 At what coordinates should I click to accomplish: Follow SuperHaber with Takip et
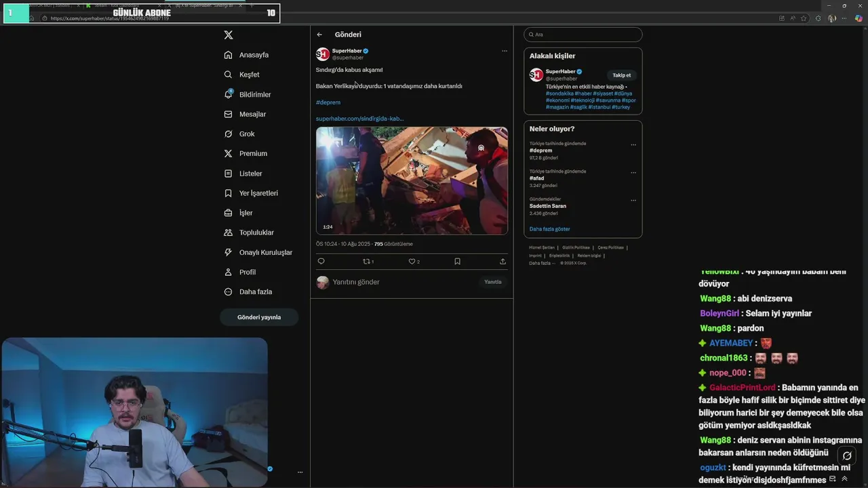pyautogui.click(x=622, y=75)
